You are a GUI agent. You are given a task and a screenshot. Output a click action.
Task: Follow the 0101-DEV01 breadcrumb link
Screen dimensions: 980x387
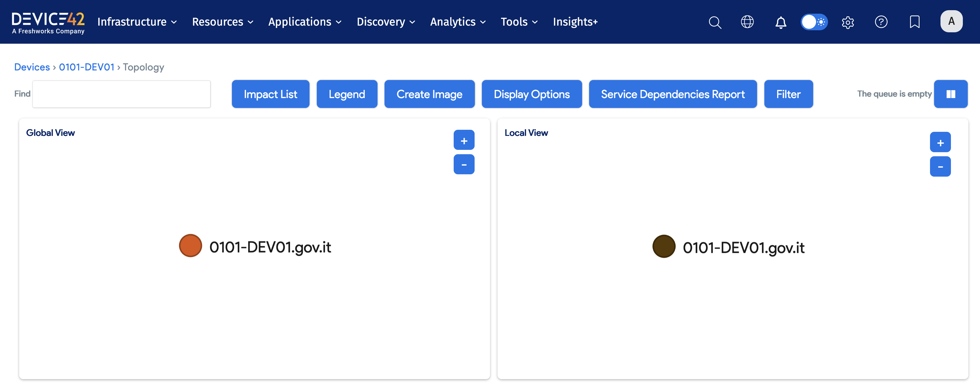coord(86,67)
